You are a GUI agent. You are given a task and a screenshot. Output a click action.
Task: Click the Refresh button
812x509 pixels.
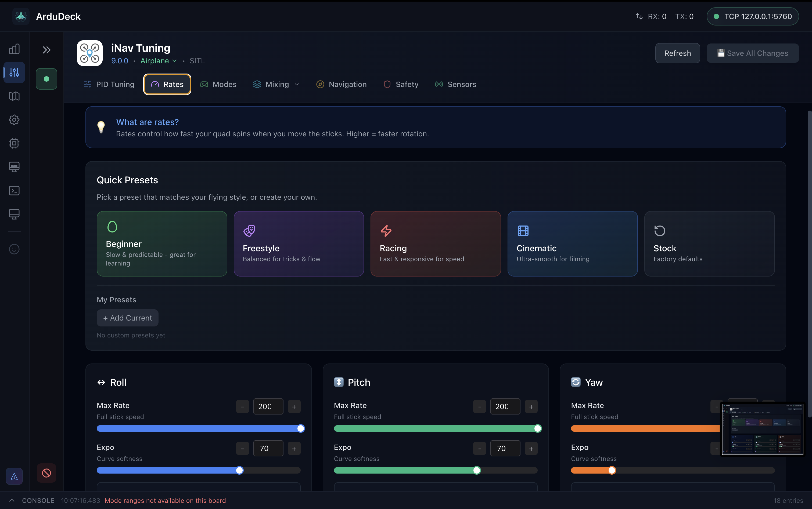tap(677, 53)
